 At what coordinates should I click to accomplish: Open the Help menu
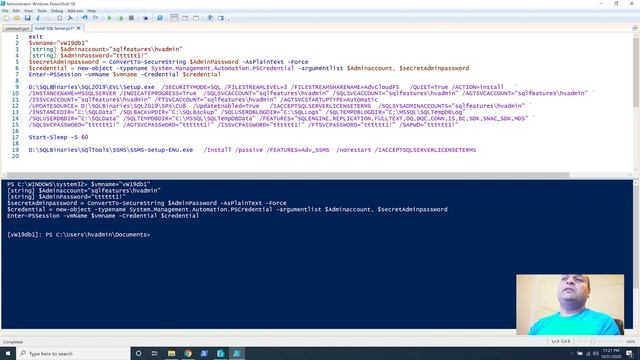tap(91, 11)
